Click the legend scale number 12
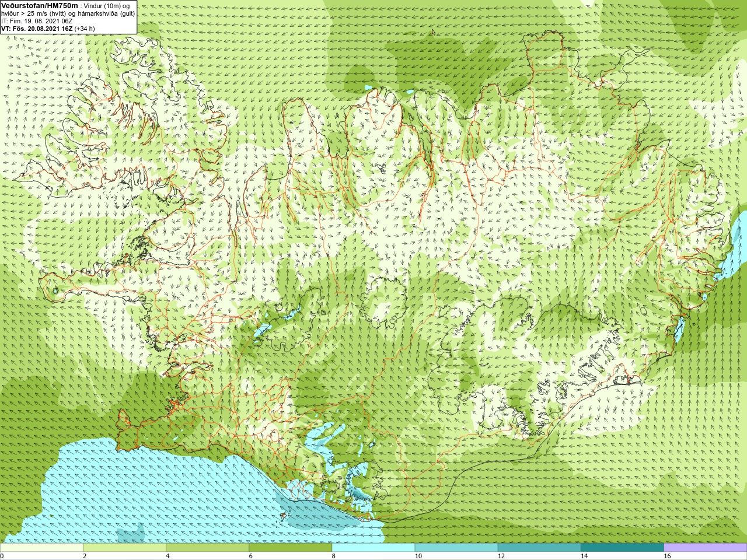The image size is (747, 560). click(501, 556)
